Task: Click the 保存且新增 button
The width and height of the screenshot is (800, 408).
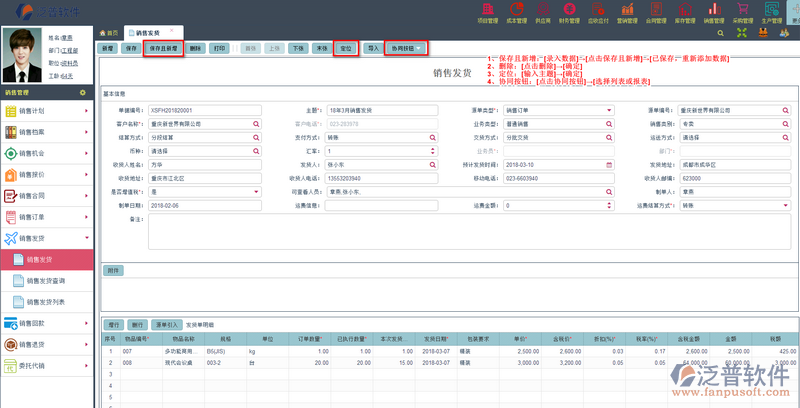Action: click(x=163, y=48)
